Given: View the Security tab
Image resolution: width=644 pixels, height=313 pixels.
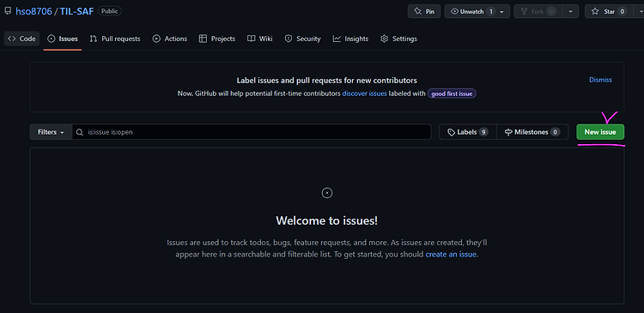Looking at the screenshot, I should pyautogui.click(x=303, y=39).
